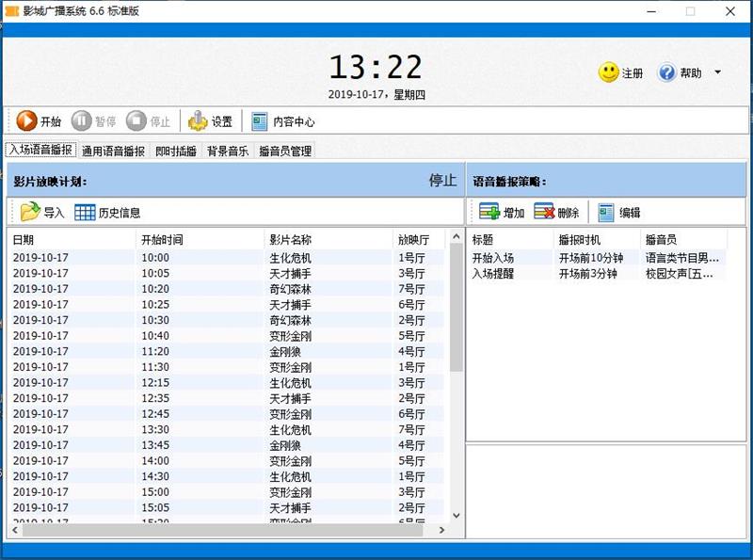753x560 pixels.
Task: Sort by the 开始时间 column header
Action: click(200, 240)
